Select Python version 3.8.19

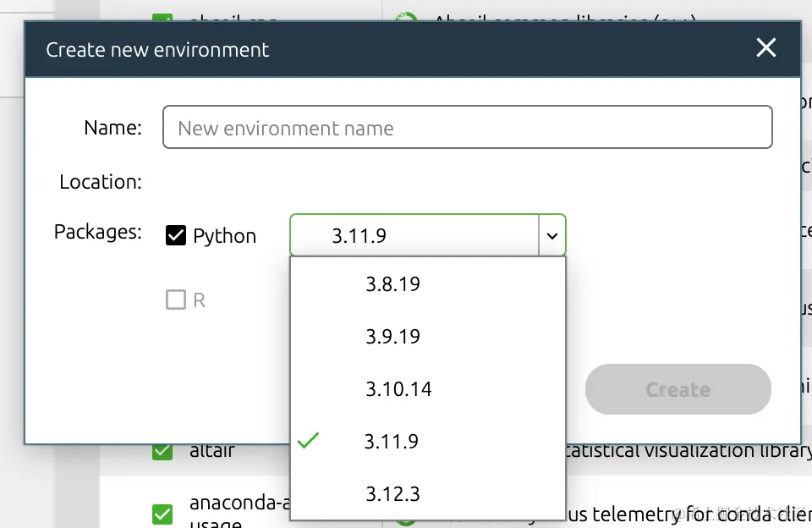pyautogui.click(x=392, y=284)
